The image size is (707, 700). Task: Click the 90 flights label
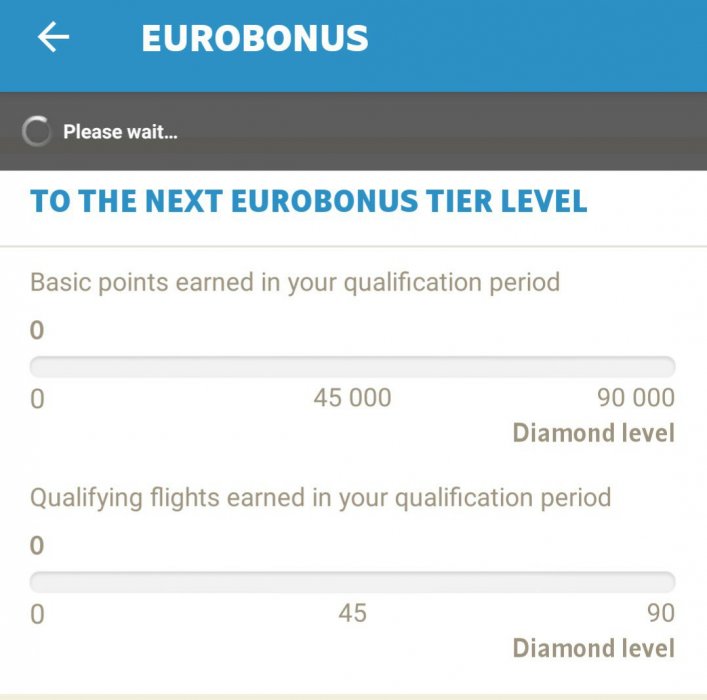coord(659,613)
